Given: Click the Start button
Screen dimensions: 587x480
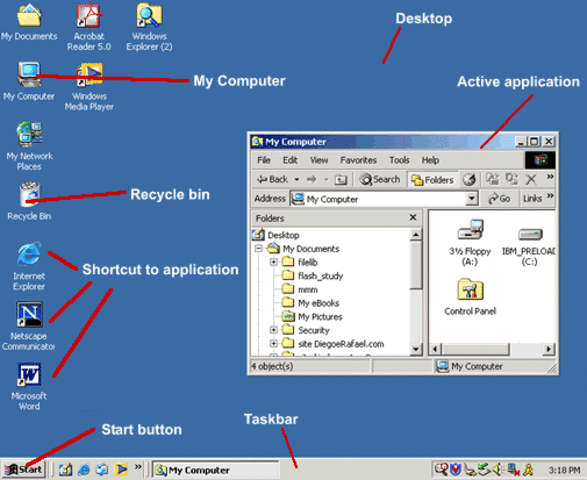Looking at the screenshot, I should (23, 469).
